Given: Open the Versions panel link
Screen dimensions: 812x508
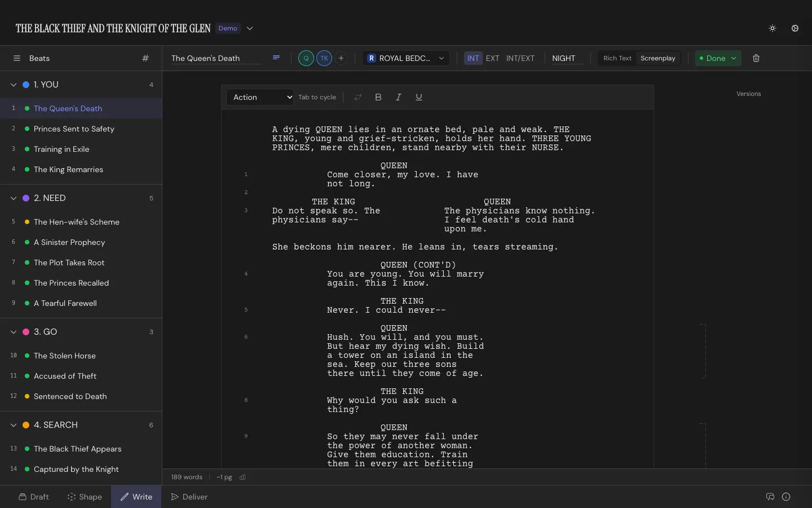Looking at the screenshot, I should (748, 94).
